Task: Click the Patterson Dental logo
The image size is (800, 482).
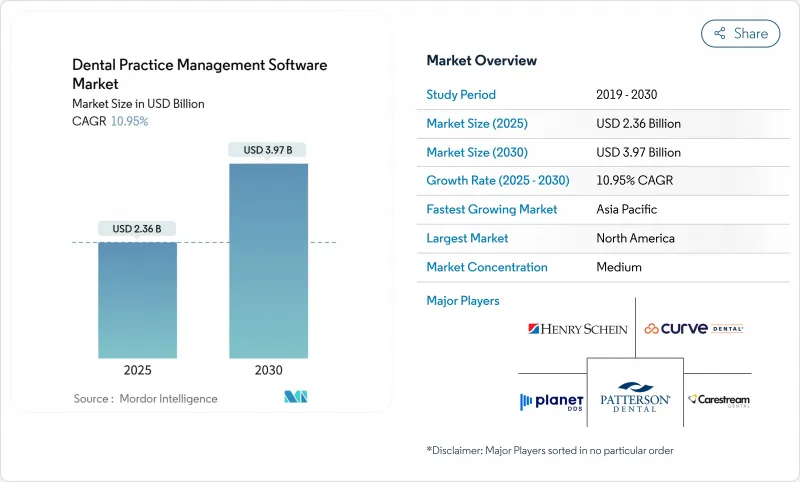Action: tap(635, 397)
